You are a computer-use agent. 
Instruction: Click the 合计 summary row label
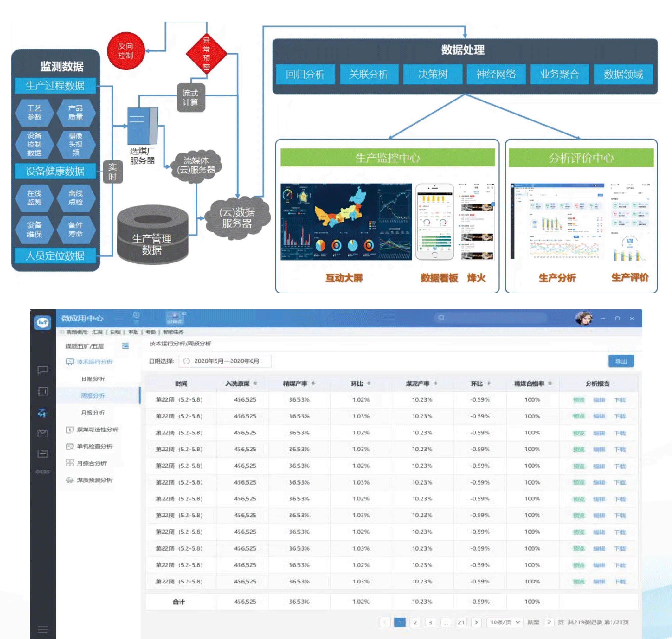click(x=179, y=602)
